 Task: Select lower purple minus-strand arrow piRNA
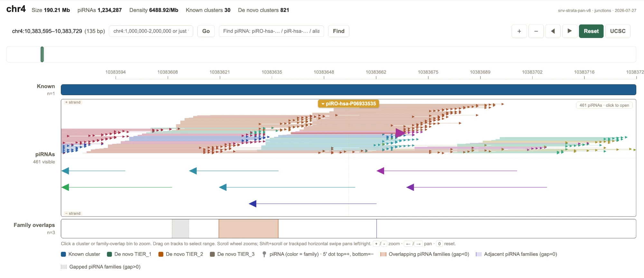(x=477, y=187)
